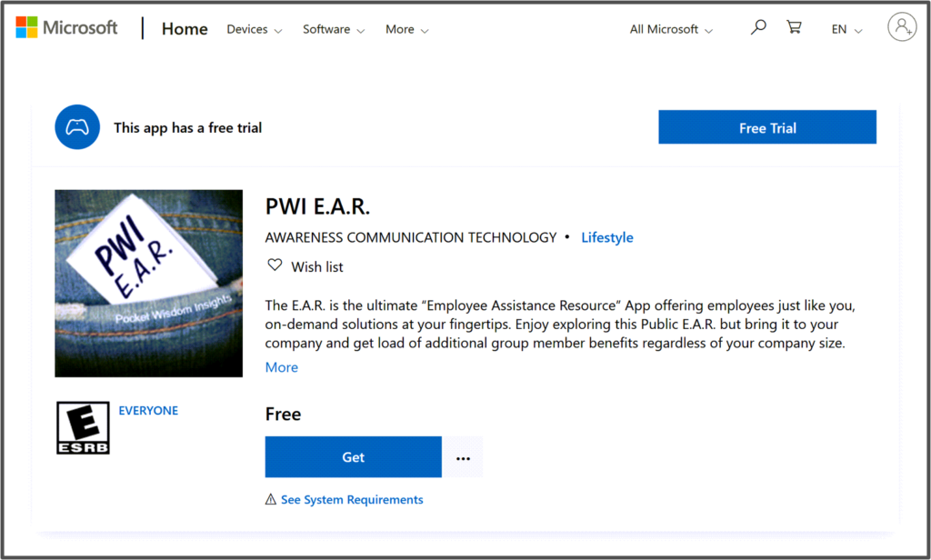Click the account sign-in avatar icon
This screenshot has width=931, height=560.
point(902,27)
